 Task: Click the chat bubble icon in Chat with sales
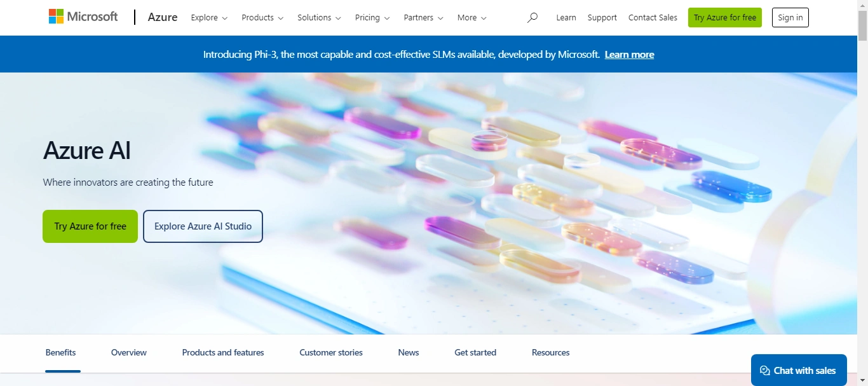[x=765, y=371]
